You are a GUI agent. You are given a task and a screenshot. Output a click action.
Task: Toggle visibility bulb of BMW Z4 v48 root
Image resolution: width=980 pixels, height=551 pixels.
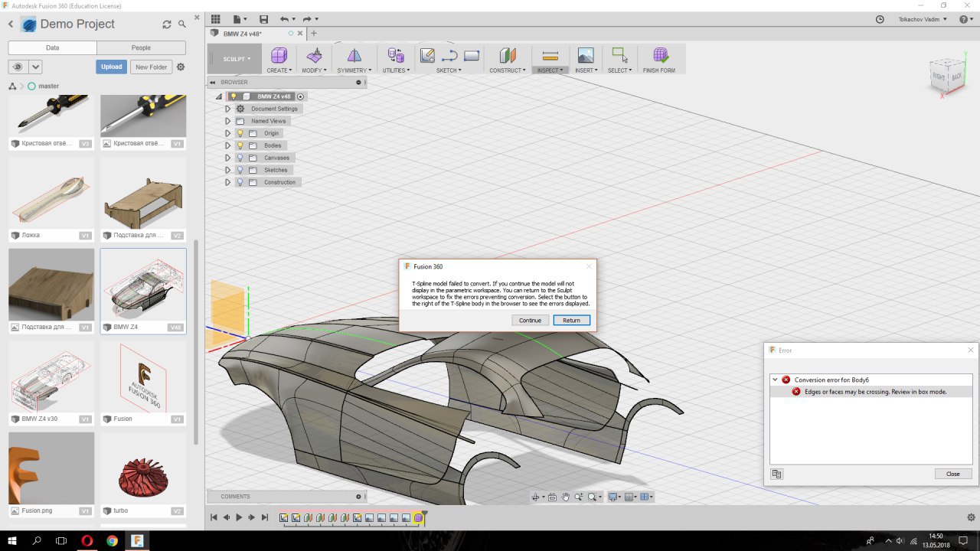pos(234,96)
